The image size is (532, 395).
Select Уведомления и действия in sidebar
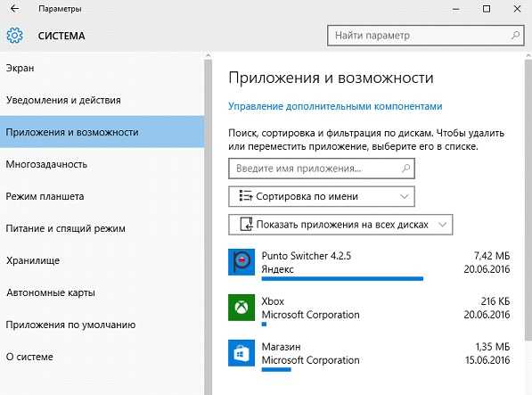click(63, 100)
